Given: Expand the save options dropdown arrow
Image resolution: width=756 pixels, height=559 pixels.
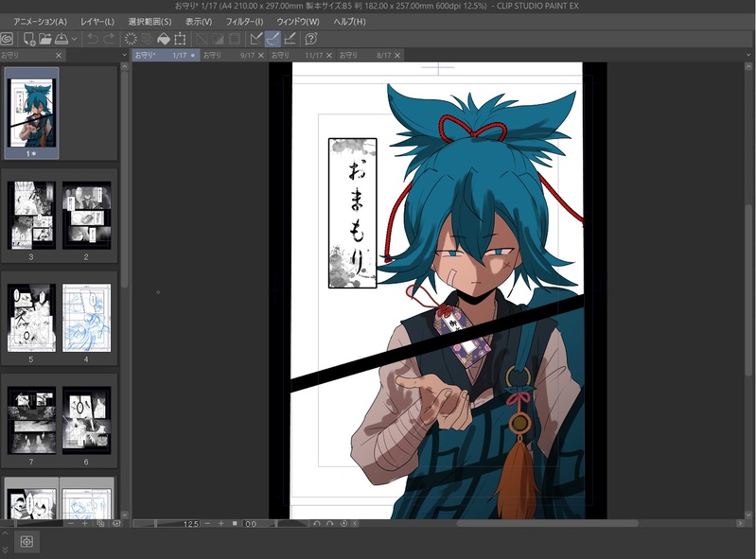Looking at the screenshot, I should point(74,39).
